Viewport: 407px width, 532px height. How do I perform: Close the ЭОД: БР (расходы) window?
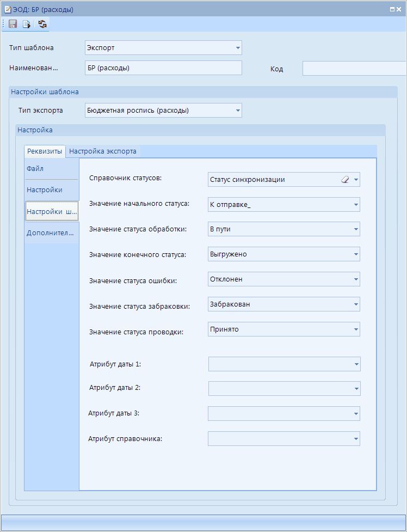[400, 9]
